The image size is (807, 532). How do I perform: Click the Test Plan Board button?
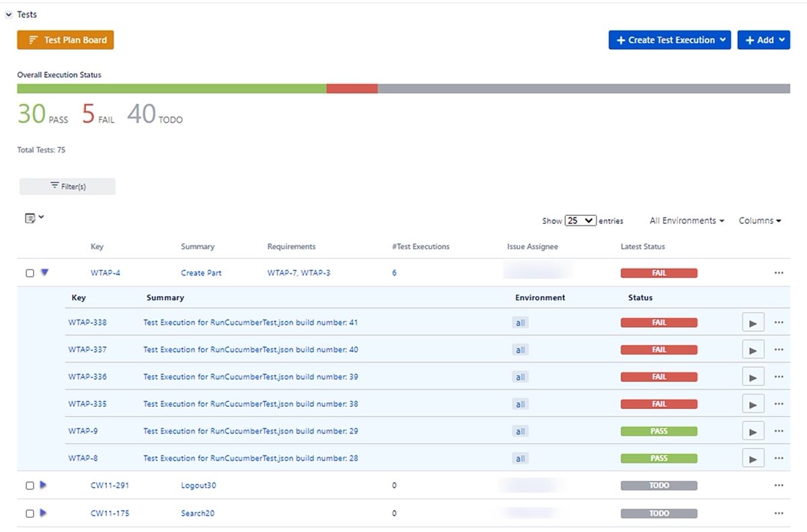click(x=66, y=40)
